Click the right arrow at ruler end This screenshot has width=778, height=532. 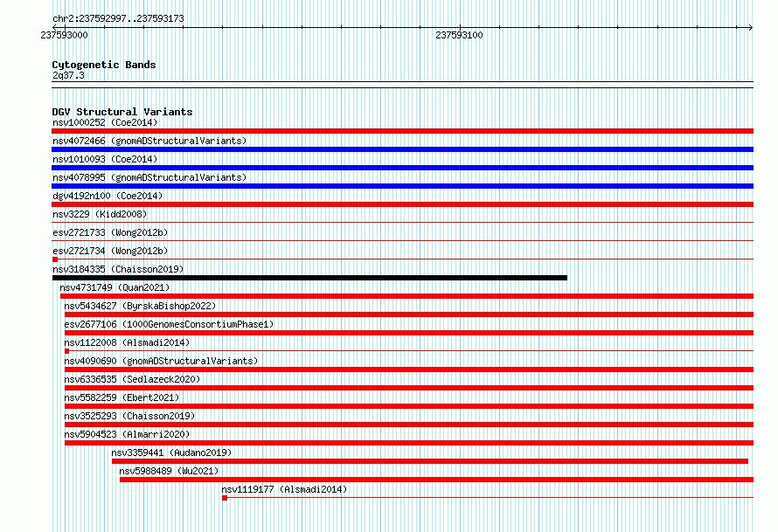tap(751, 27)
